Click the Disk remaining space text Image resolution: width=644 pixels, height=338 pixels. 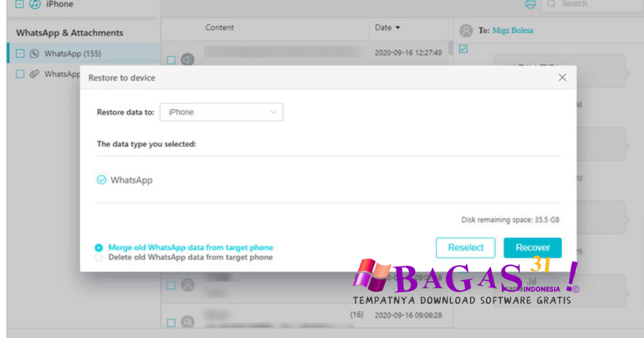(510, 220)
